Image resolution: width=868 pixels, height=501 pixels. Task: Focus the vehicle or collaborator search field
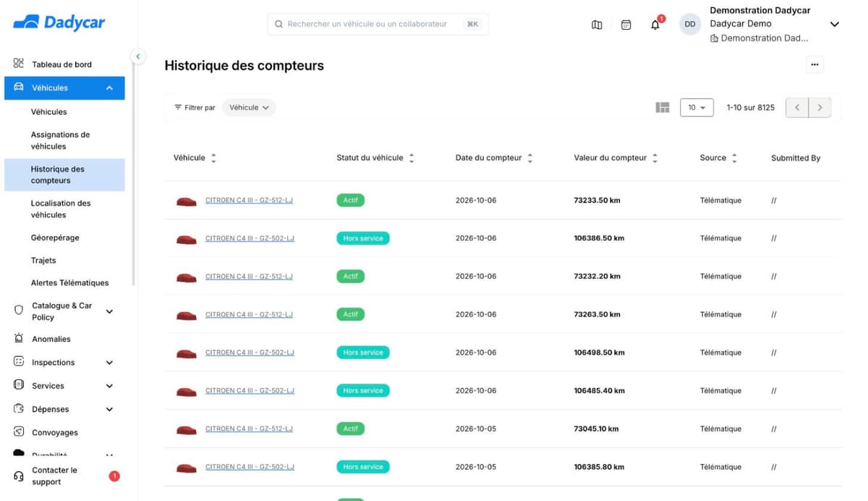(x=378, y=24)
